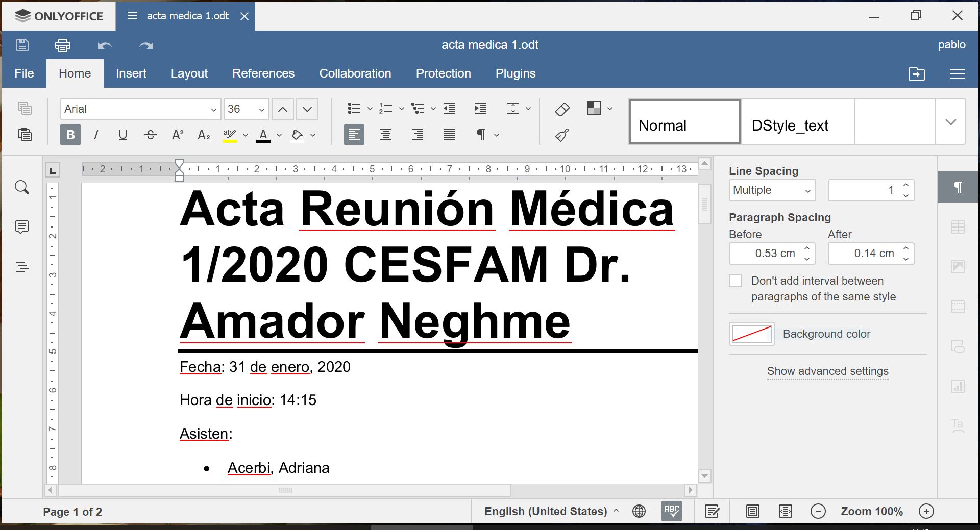Image resolution: width=980 pixels, height=530 pixels.
Task: Open nonprinting characters dropdown arrow
Action: pos(497,135)
